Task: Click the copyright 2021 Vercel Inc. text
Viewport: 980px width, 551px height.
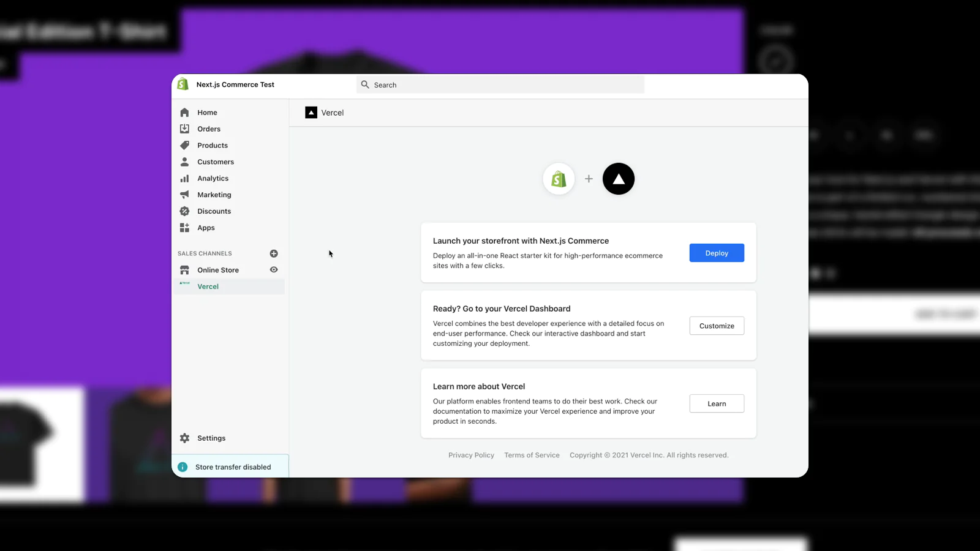Action: 649,455
